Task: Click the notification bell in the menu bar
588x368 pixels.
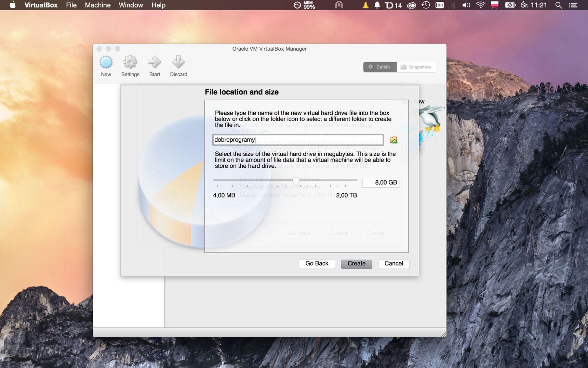Action: pos(377,5)
